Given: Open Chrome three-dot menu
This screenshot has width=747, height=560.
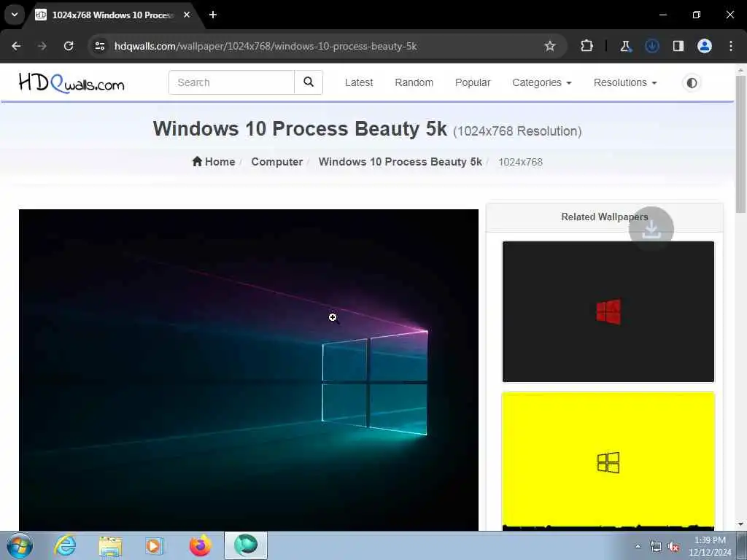Looking at the screenshot, I should tap(731, 46).
